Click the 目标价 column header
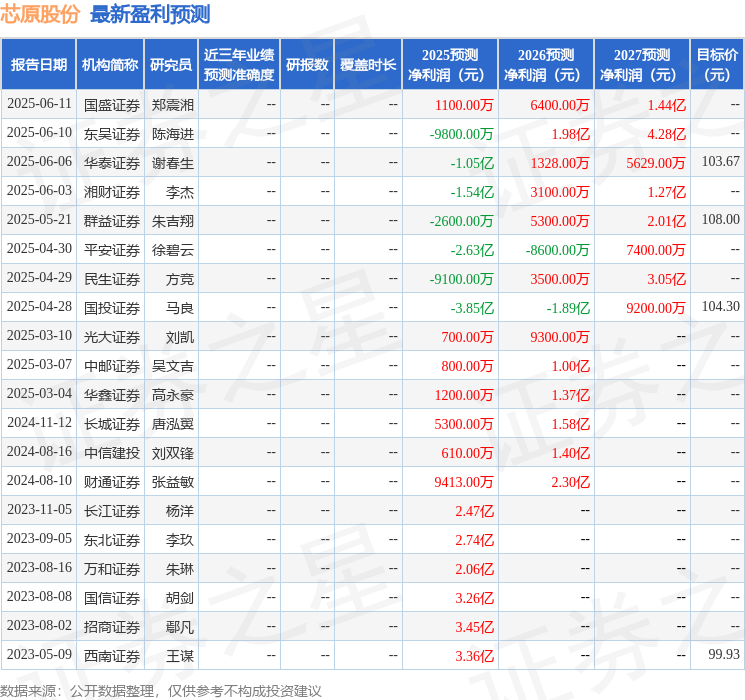Image resolution: width=745 pixels, height=700 pixels. pyautogui.click(x=717, y=65)
